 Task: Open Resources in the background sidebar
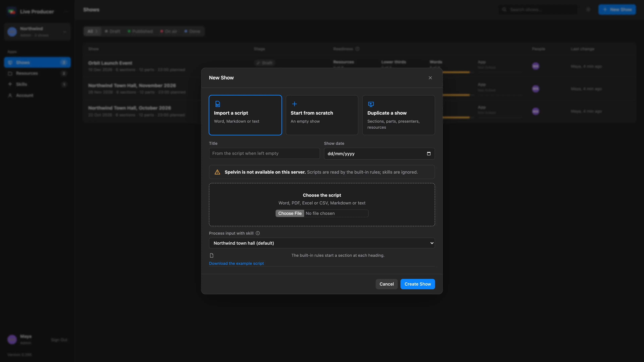37,73
